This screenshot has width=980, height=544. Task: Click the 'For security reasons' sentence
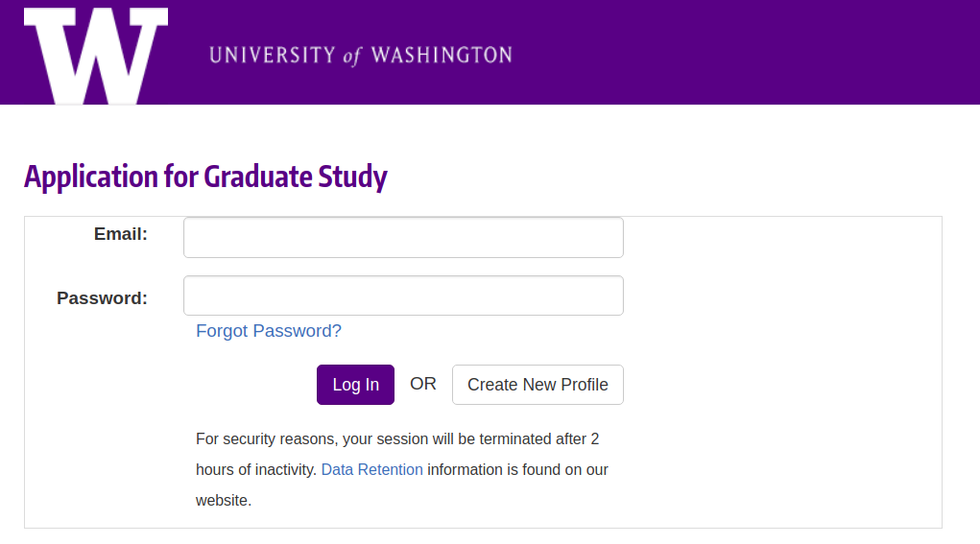(x=397, y=439)
